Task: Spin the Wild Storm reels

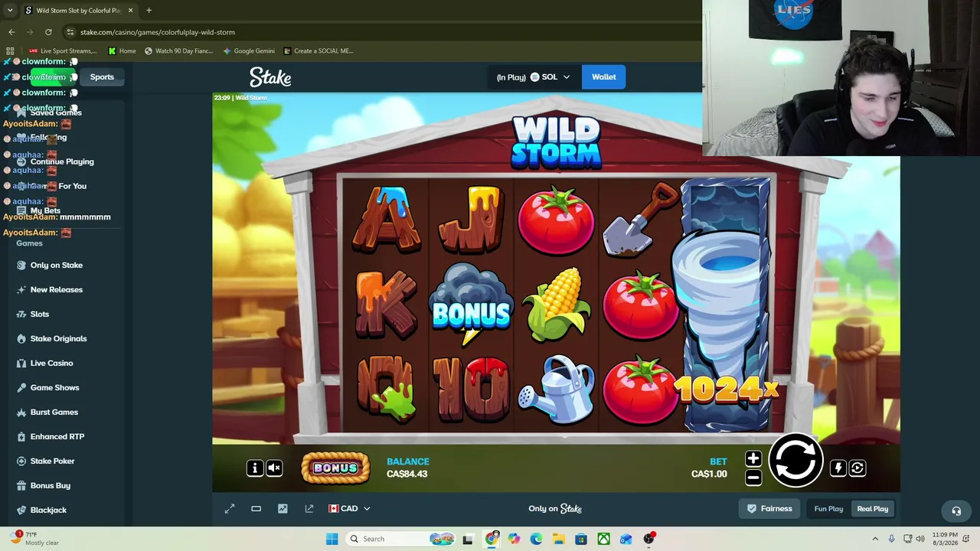Action: pos(795,461)
